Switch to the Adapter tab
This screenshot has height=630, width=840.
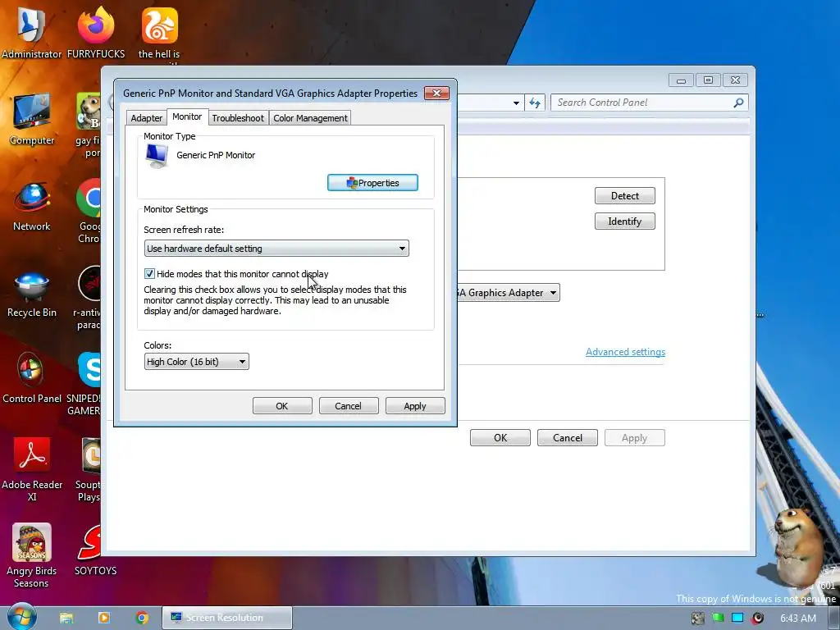146,118
